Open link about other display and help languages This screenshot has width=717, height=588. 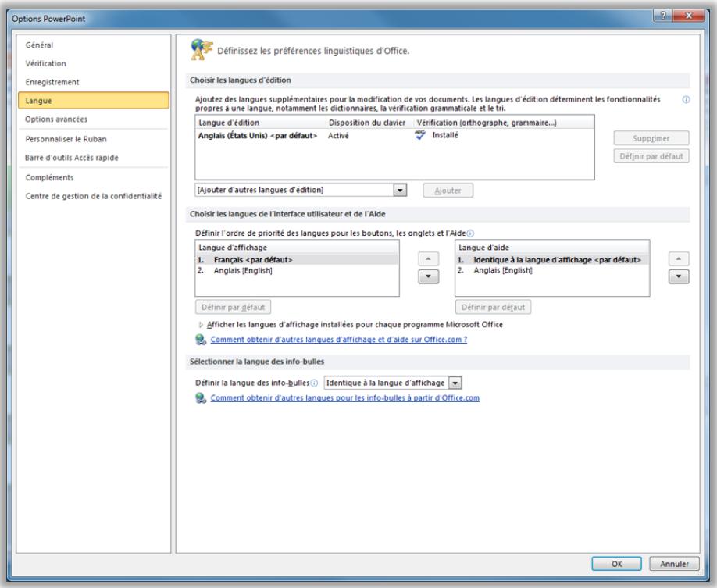point(339,340)
